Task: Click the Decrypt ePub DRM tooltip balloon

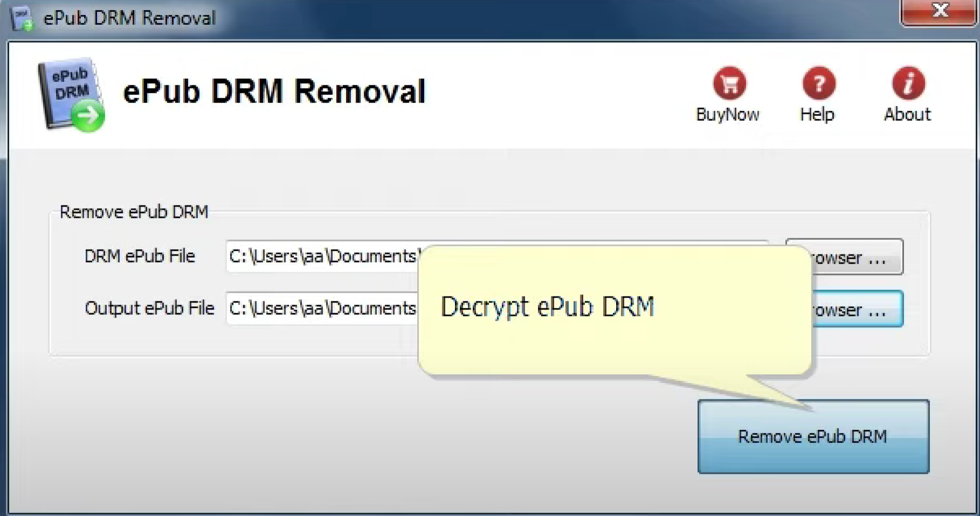Action: 615,310
